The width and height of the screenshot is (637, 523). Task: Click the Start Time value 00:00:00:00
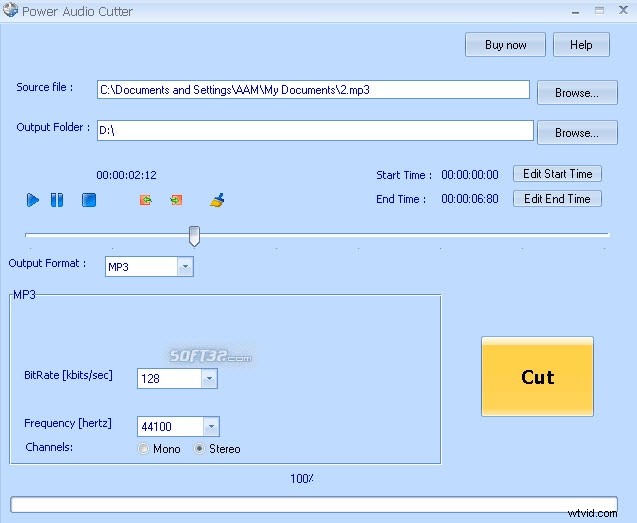point(470,175)
